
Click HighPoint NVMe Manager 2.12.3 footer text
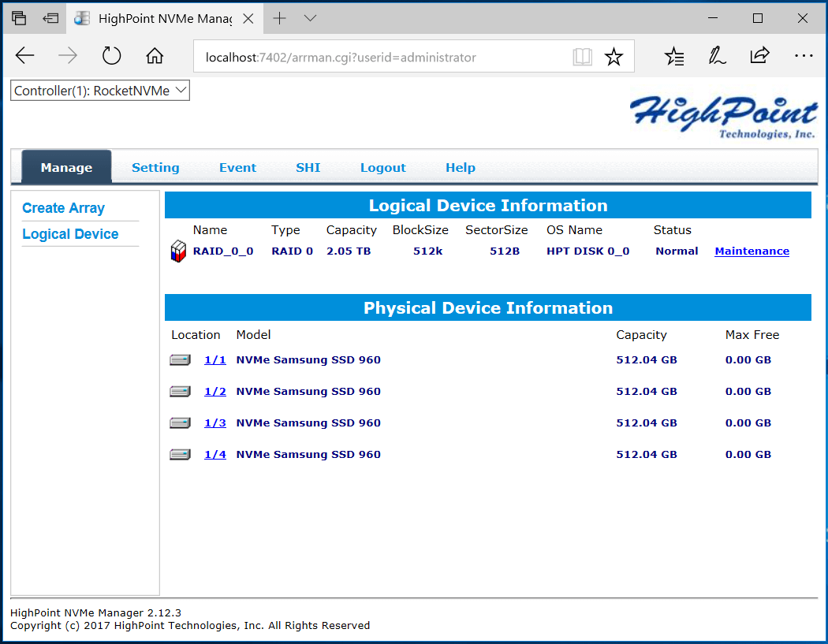click(x=95, y=612)
